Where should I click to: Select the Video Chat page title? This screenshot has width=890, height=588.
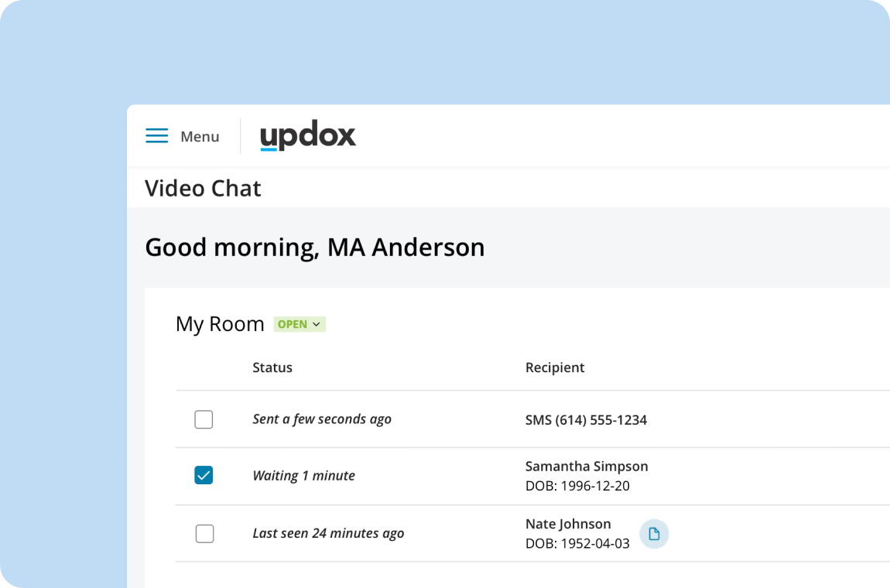(203, 188)
